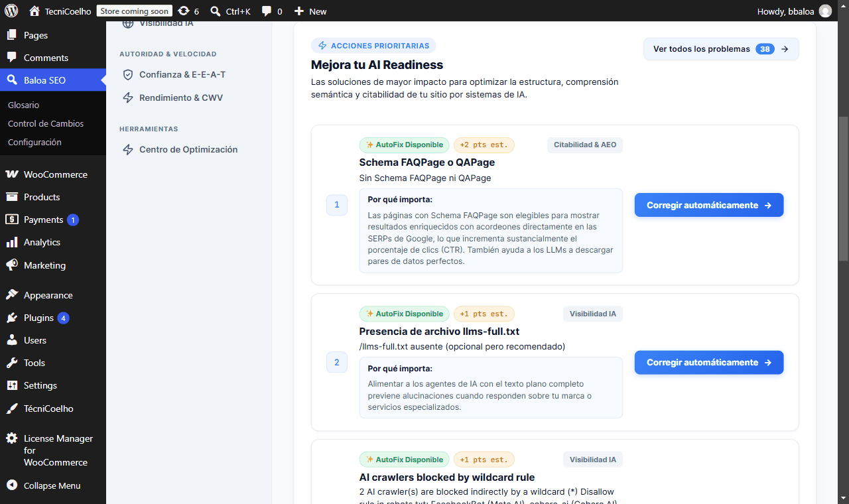Click the TécniCoelho paintbrush icon
This screenshot has width=849, height=504.
point(12,409)
